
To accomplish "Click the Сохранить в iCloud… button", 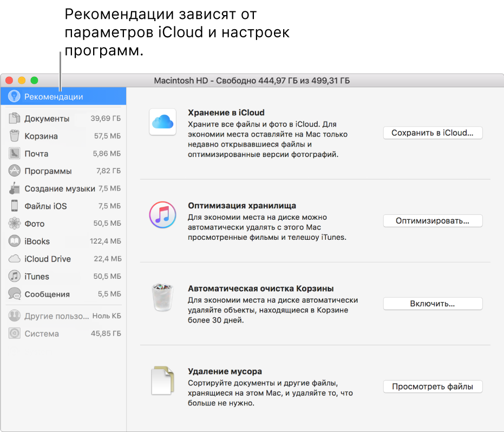I will (x=433, y=133).
